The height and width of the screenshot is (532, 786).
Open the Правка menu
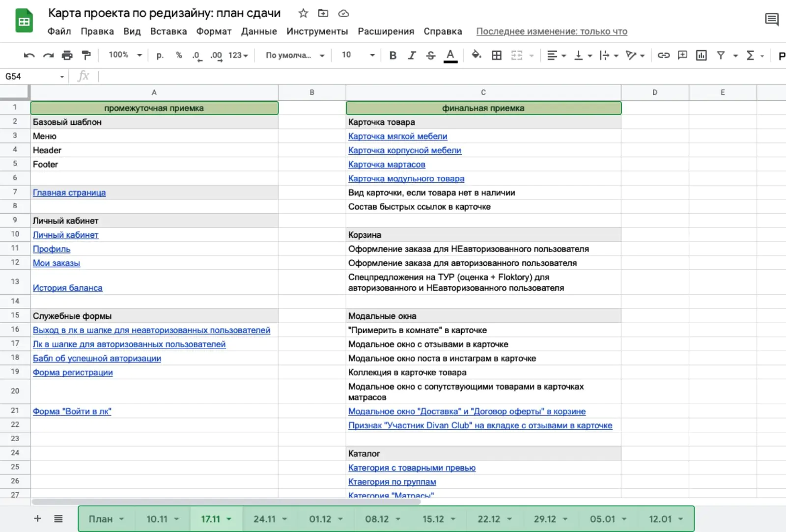click(x=97, y=31)
